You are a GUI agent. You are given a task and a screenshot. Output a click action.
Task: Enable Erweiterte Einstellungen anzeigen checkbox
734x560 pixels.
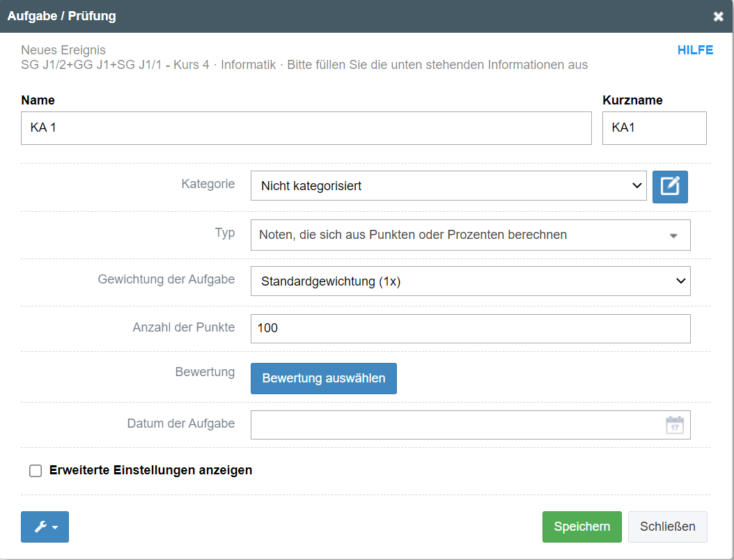click(x=36, y=471)
